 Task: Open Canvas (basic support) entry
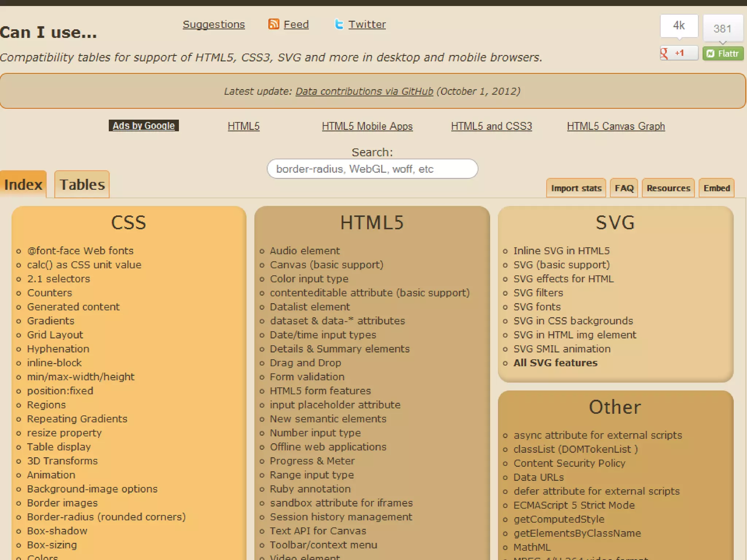coord(327,265)
